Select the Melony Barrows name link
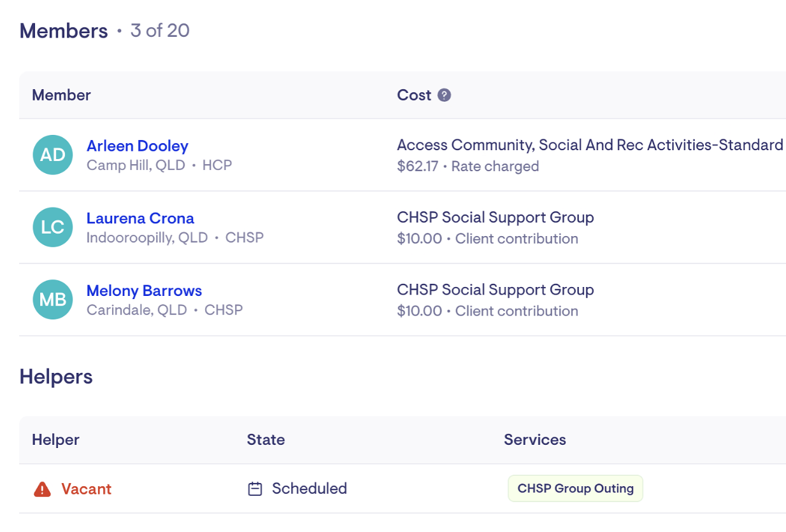Image resolution: width=786 pixels, height=532 pixels. [x=144, y=291]
